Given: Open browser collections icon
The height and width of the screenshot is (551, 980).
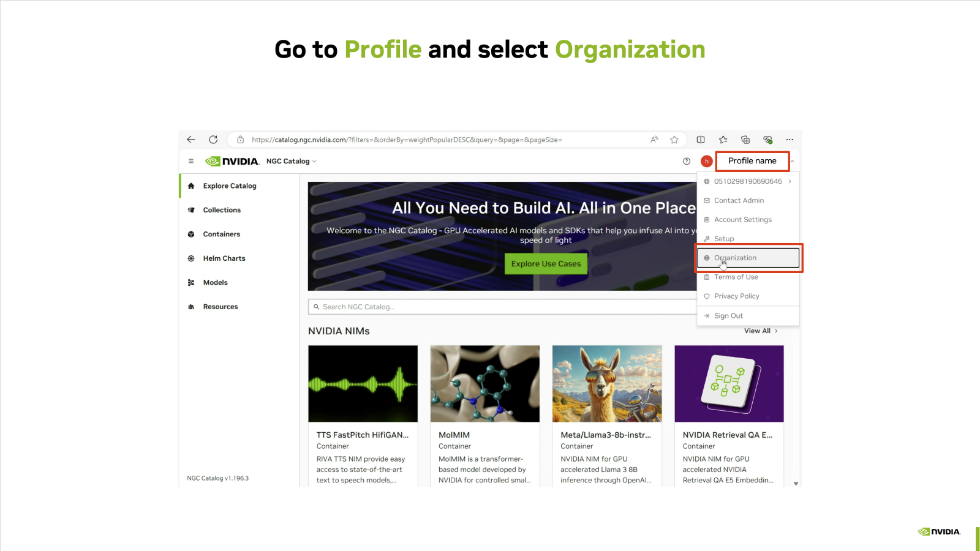Looking at the screenshot, I should pos(745,140).
